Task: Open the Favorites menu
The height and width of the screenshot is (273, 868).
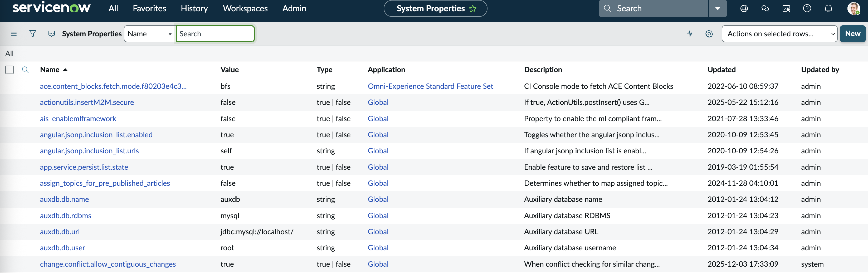Action: click(149, 8)
